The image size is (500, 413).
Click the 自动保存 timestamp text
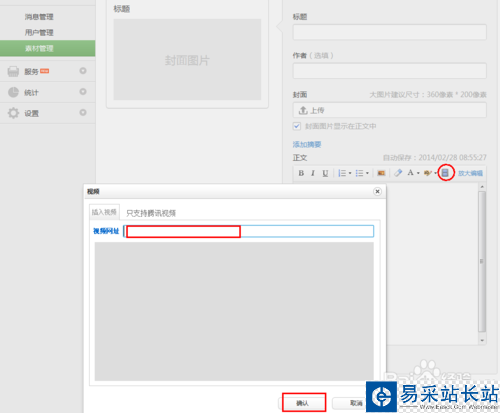point(435,157)
